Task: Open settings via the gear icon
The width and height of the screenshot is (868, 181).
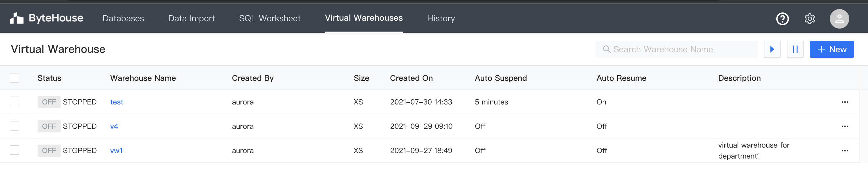Action: [x=809, y=19]
